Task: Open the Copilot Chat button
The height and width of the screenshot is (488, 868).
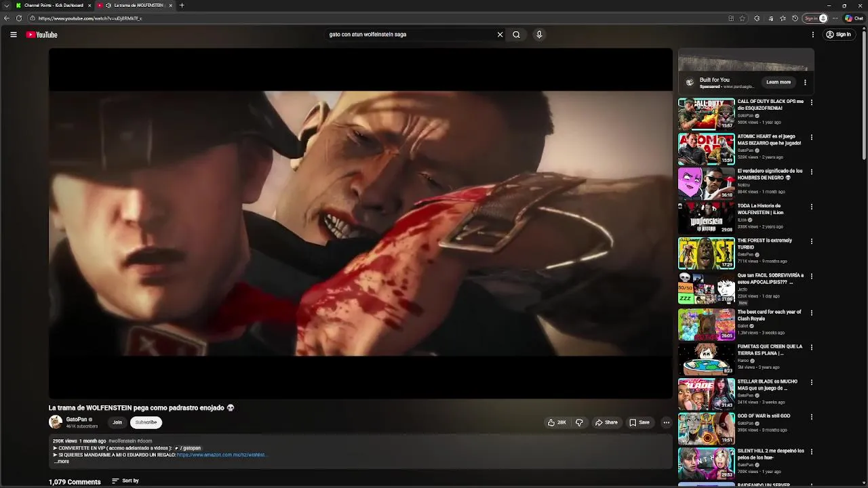Action: 854,18
